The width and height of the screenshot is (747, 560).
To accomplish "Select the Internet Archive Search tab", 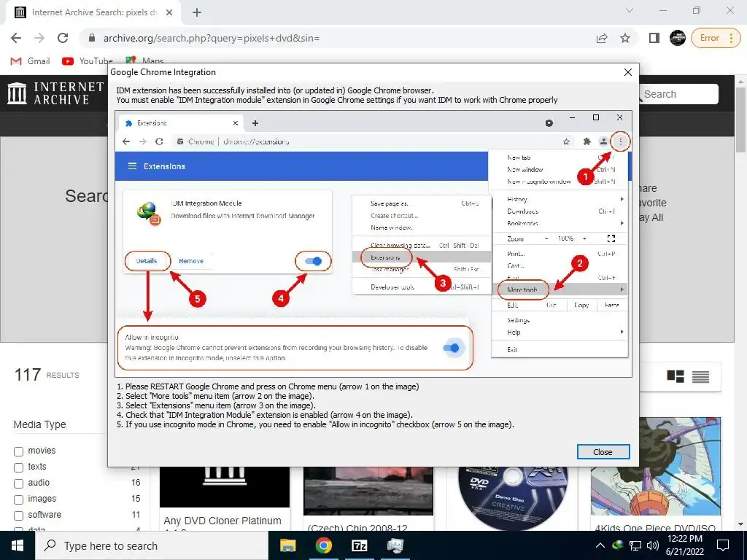I will 93,13.
